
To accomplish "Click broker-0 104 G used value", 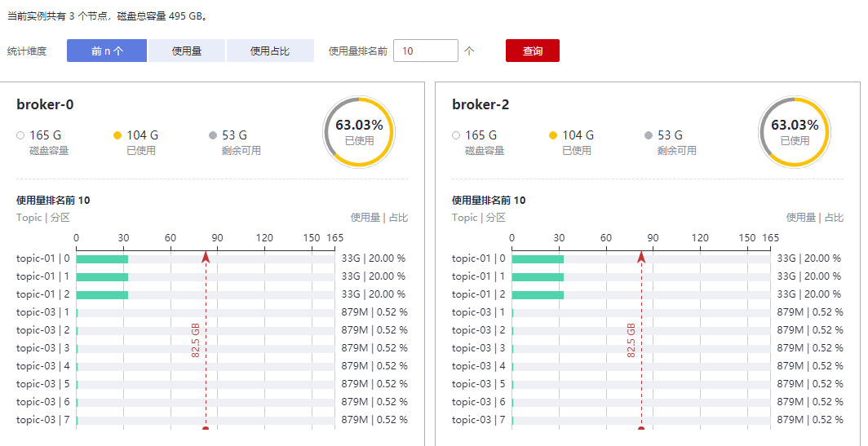I will tap(142, 135).
